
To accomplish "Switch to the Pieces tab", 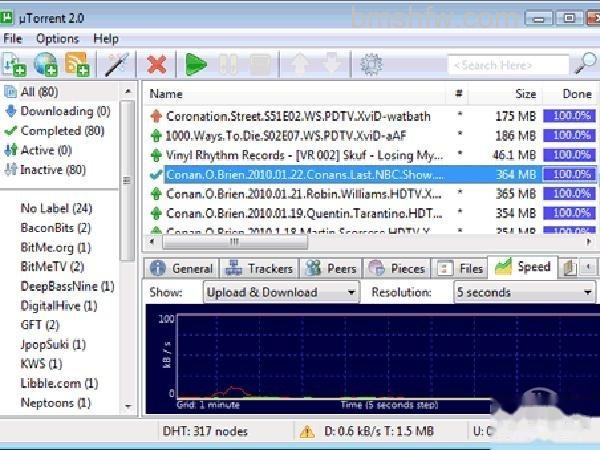I will [x=396, y=268].
